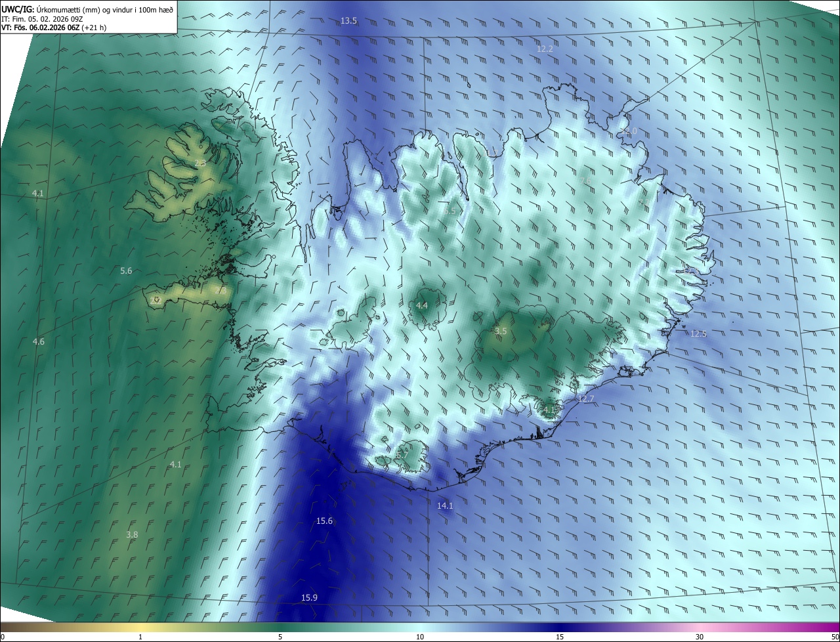Select the 2.2 value on Snæfellsnes tip
This screenshot has width=840, height=642.
(x=156, y=300)
